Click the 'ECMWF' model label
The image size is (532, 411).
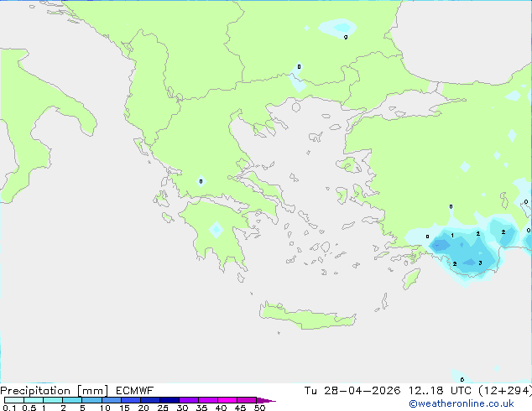(134, 391)
